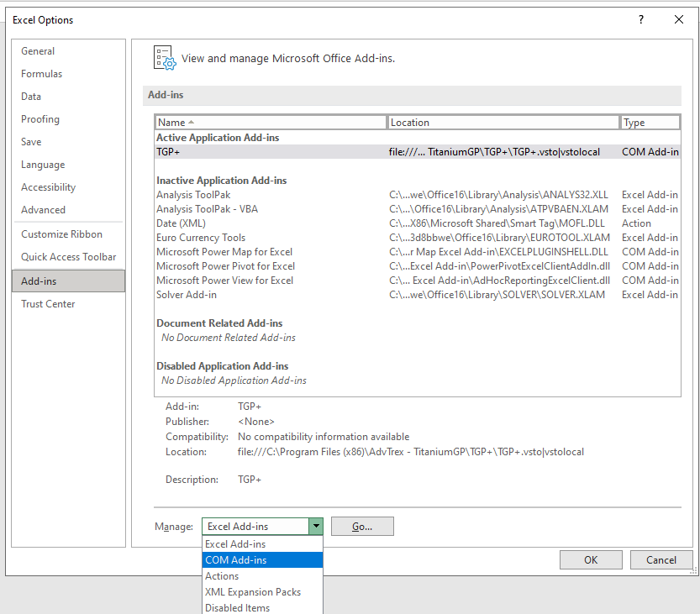This screenshot has width=700, height=614.
Task: Click the 'No compatibility information available' text
Action: [x=324, y=437]
